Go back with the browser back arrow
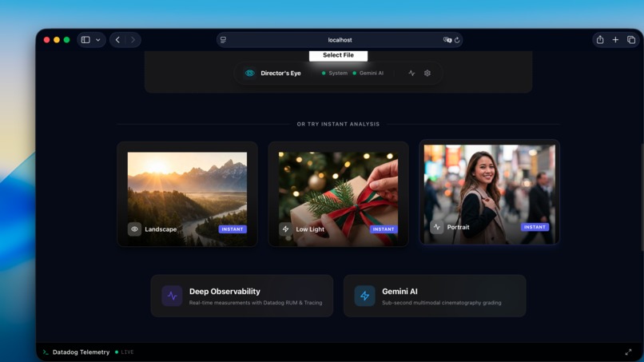This screenshot has height=362, width=644. tap(118, 40)
